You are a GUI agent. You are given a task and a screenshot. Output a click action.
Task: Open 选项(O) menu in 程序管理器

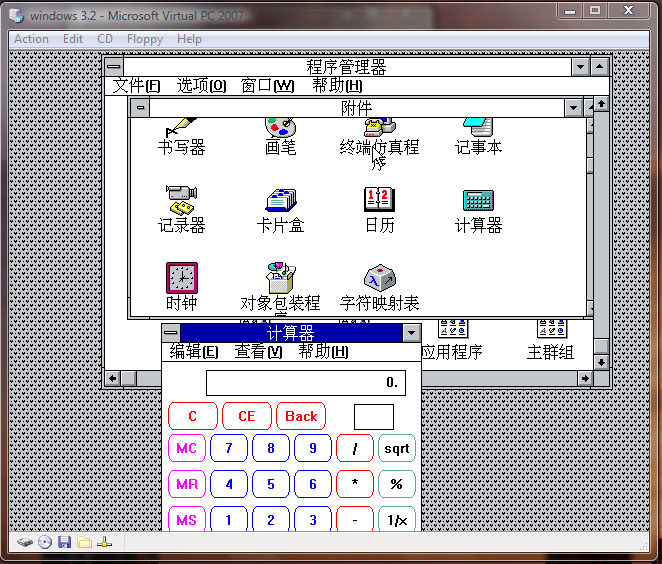201,86
